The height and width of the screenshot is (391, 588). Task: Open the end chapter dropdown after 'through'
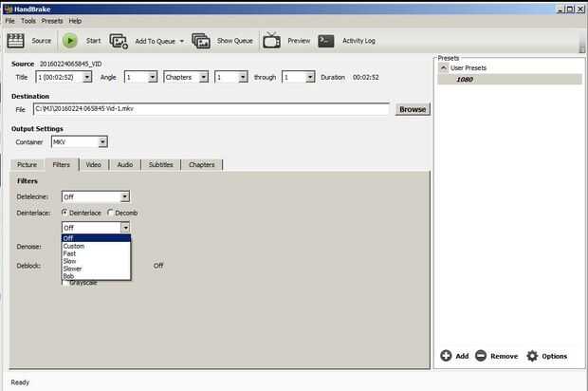310,77
